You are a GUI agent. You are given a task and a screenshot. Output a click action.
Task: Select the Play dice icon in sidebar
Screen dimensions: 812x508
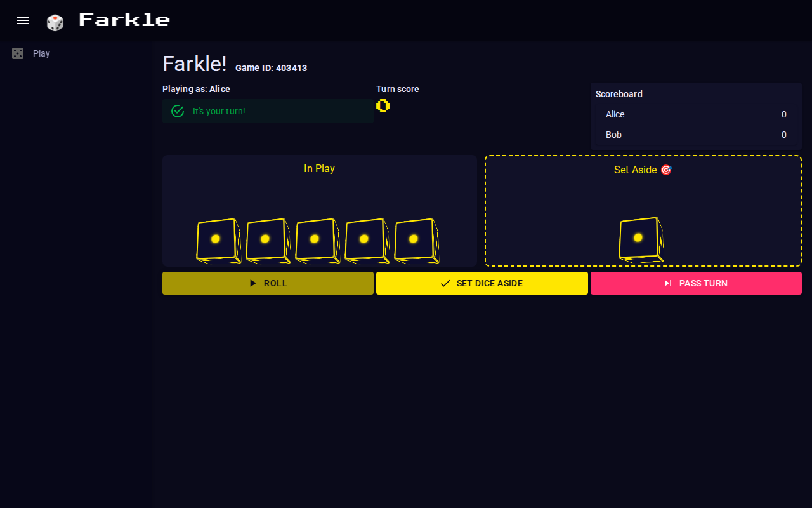point(18,53)
